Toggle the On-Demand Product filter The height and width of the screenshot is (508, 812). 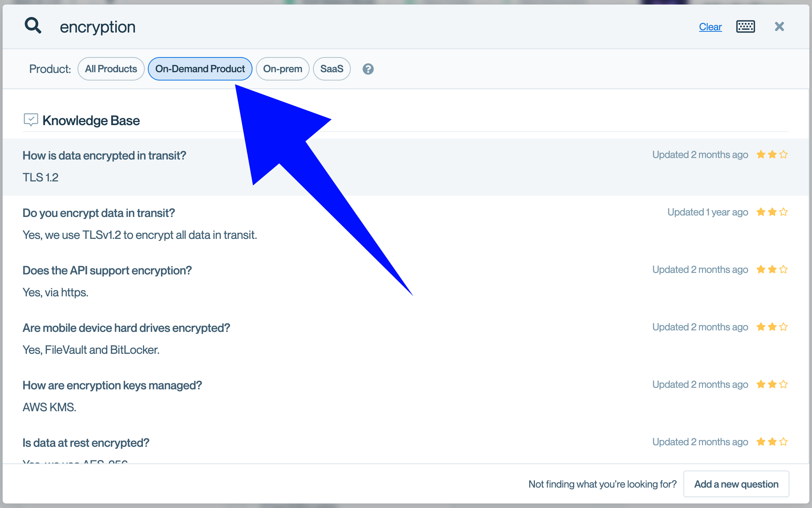200,69
